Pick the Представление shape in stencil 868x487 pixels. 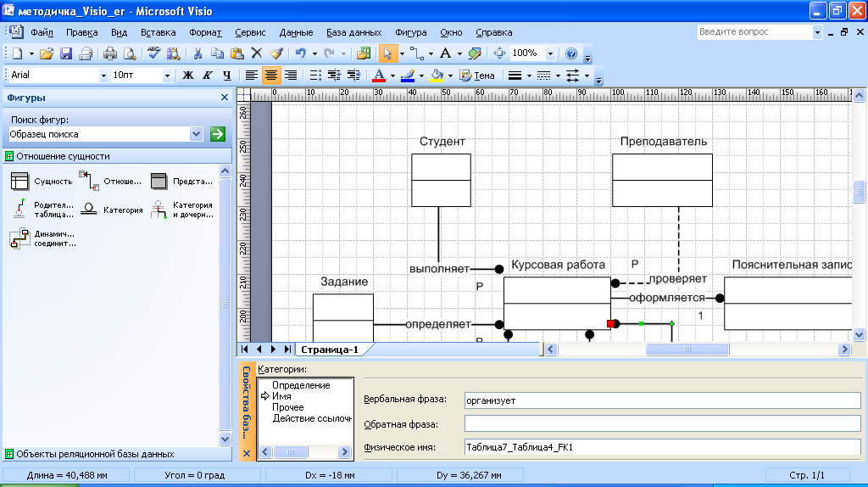[x=181, y=182]
